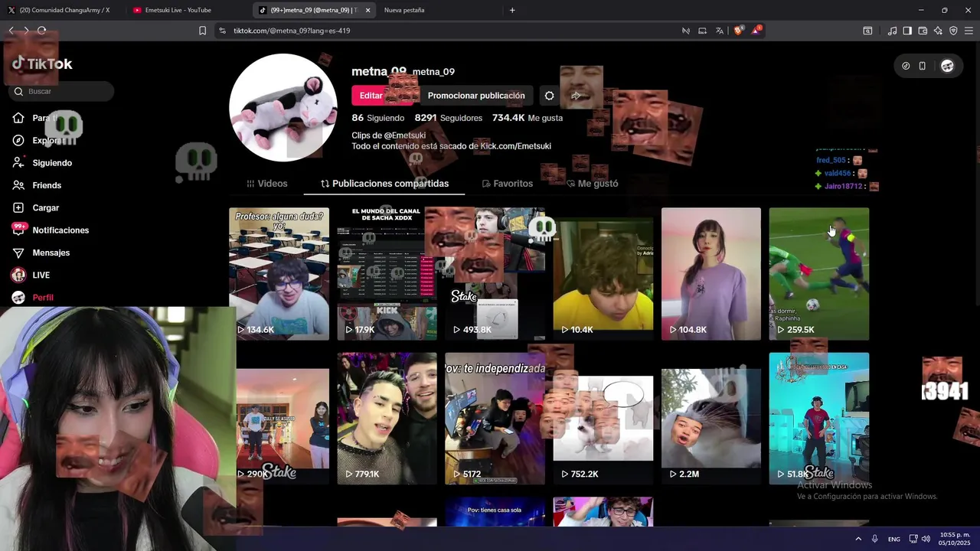Open the Brave Wallet icon

(923, 31)
